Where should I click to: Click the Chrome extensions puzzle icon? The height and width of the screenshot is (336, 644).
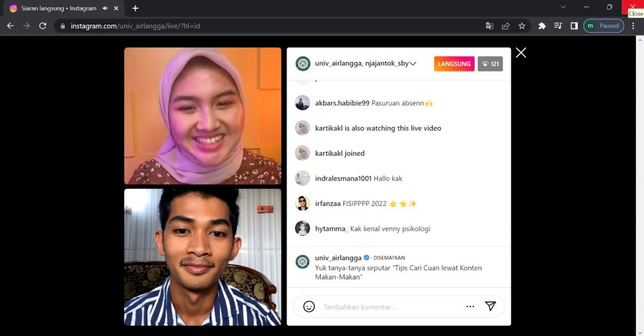pos(542,26)
